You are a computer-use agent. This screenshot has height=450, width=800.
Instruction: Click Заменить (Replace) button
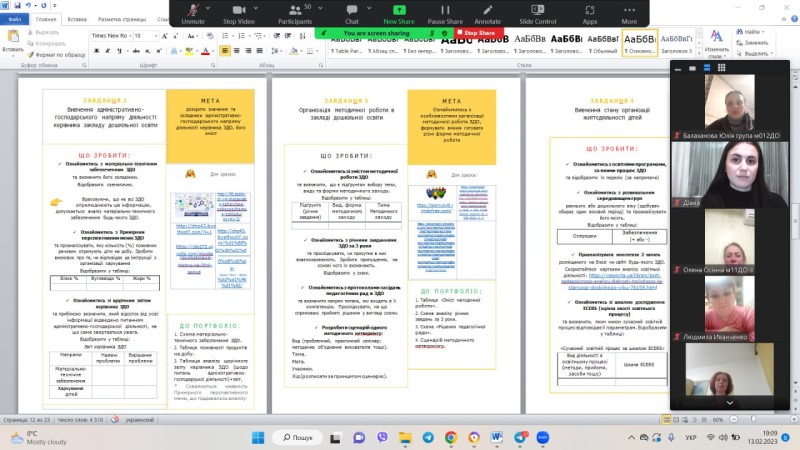pos(752,43)
